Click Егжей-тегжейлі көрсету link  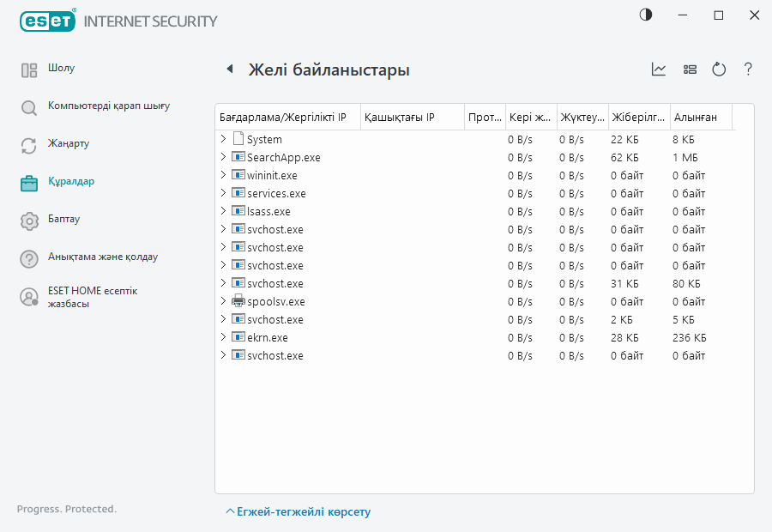[x=298, y=512]
